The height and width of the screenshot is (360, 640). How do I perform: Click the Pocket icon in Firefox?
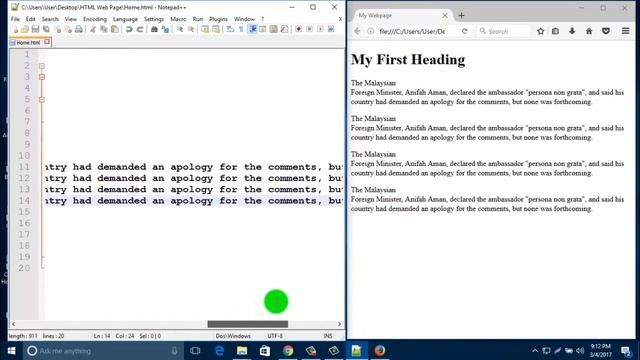click(606, 31)
